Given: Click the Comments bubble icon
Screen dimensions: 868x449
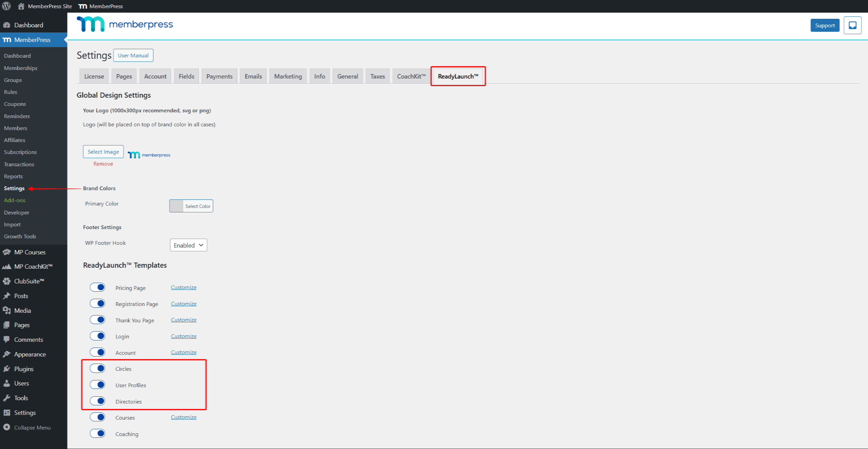Looking at the screenshot, I should [x=7, y=340].
